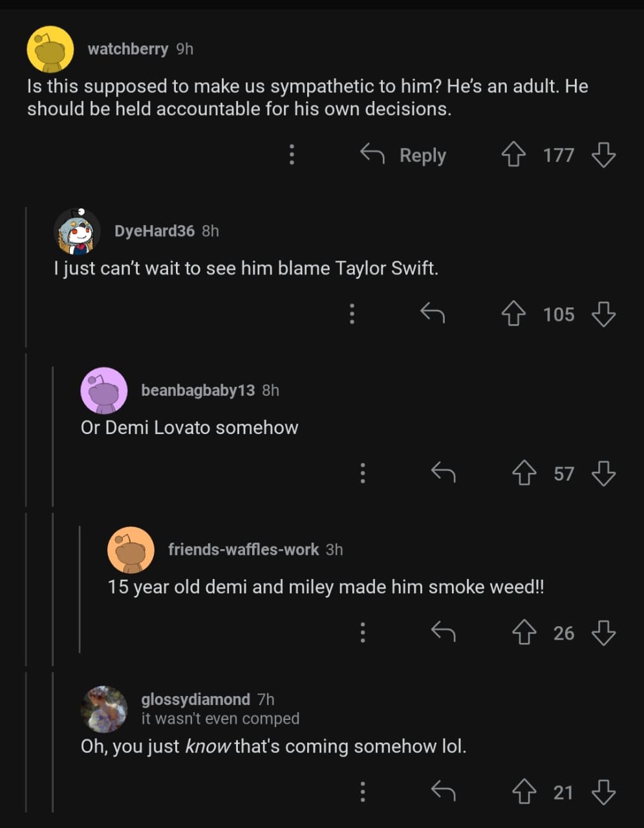The height and width of the screenshot is (828, 644).
Task: Tap DyeHard36's avatar image
Action: tap(77, 231)
